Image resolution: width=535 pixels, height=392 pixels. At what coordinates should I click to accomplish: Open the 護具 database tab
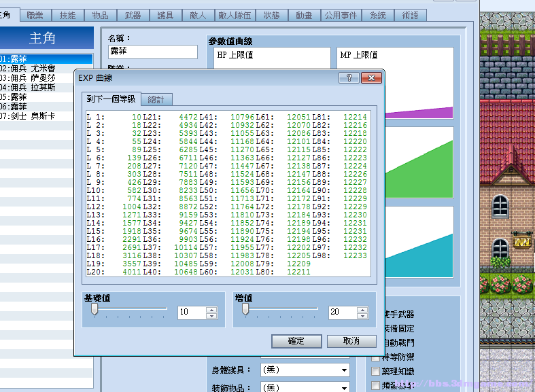pyautogui.click(x=165, y=16)
